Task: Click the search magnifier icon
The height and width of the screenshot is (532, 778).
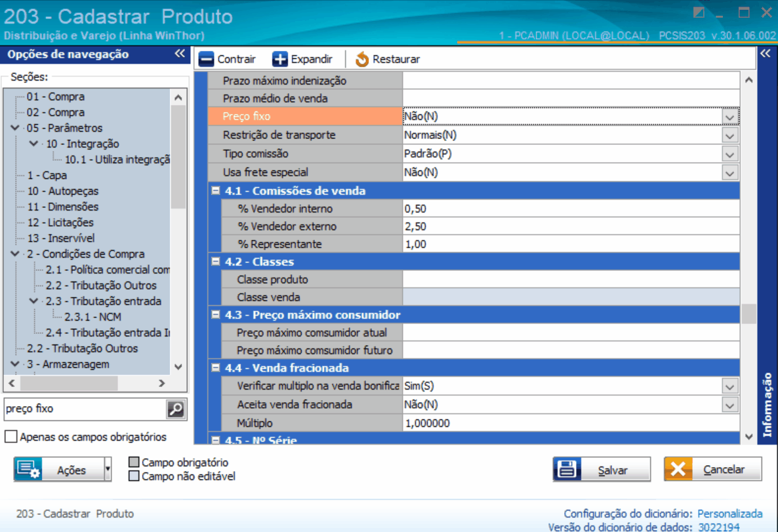Action: (176, 409)
